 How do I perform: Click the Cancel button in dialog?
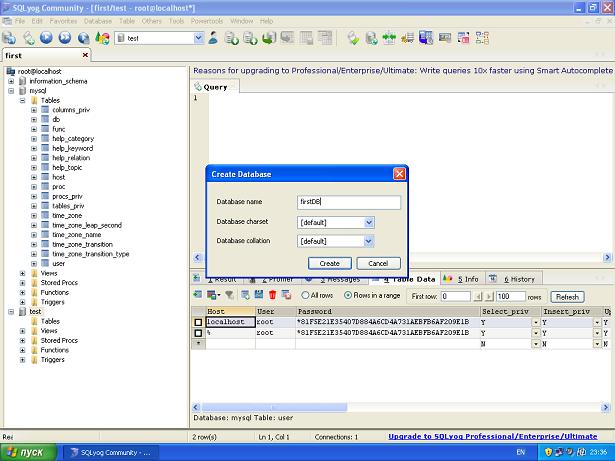click(378, 263)
